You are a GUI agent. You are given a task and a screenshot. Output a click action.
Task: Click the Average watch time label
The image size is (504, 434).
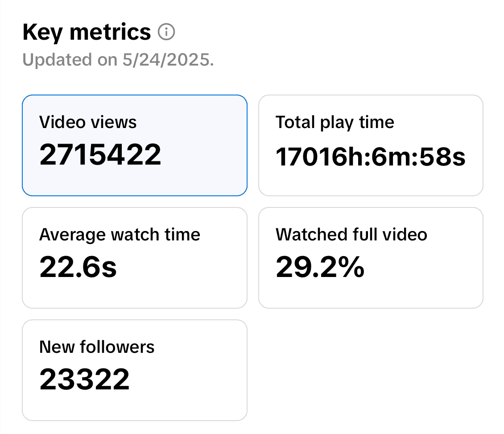[120, 235]
